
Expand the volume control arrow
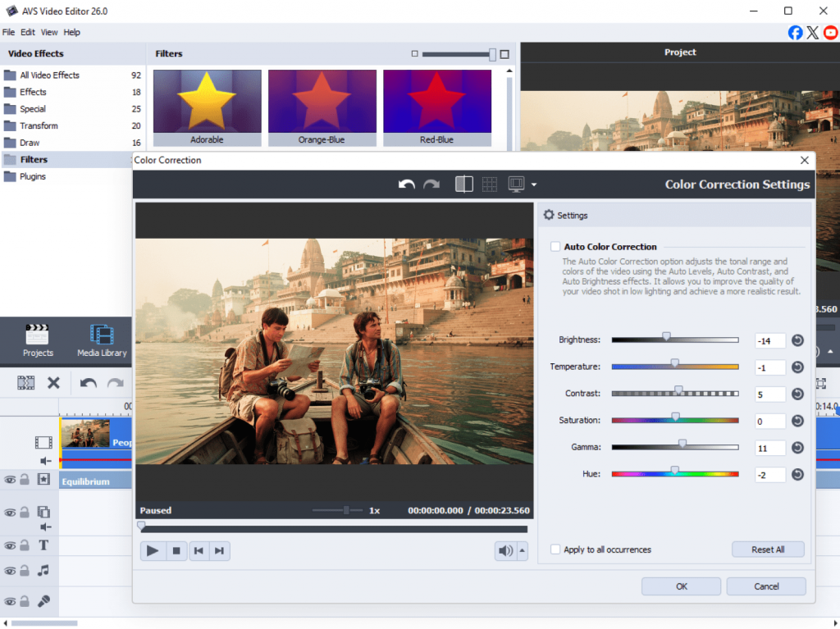522,551
